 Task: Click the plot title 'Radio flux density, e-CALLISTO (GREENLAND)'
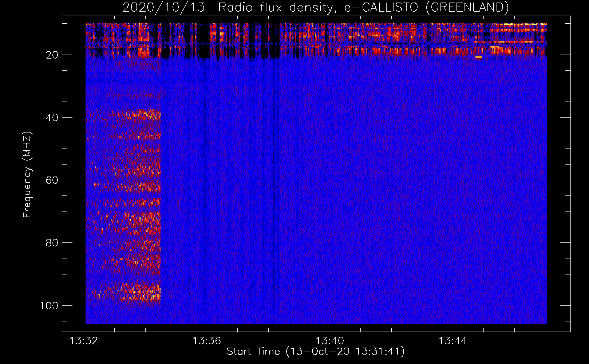coord(363,7)
